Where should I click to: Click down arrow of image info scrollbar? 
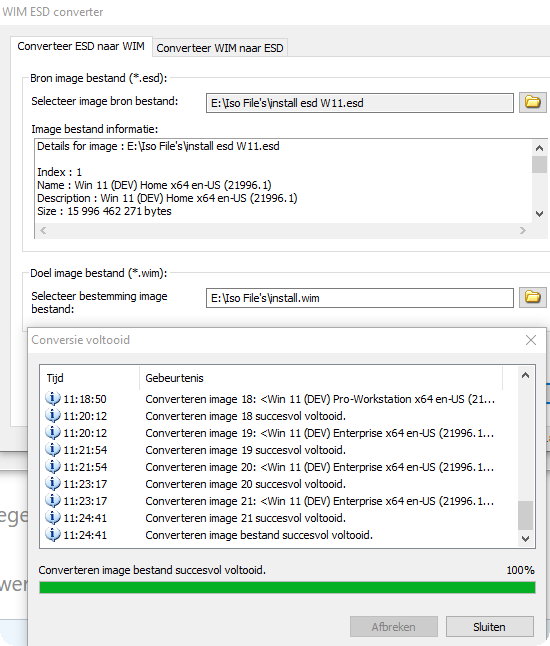(539, 213)
